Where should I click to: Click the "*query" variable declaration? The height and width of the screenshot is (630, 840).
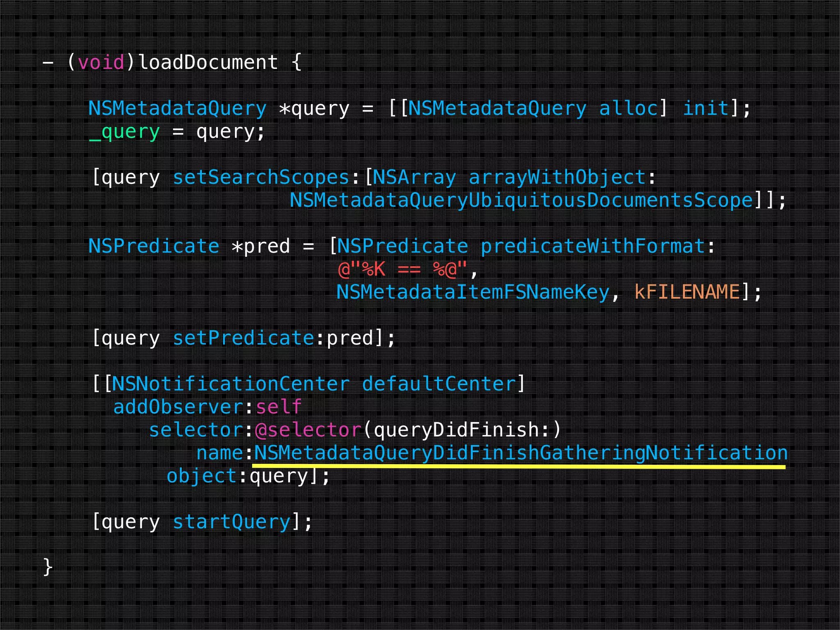click(314, 109)
